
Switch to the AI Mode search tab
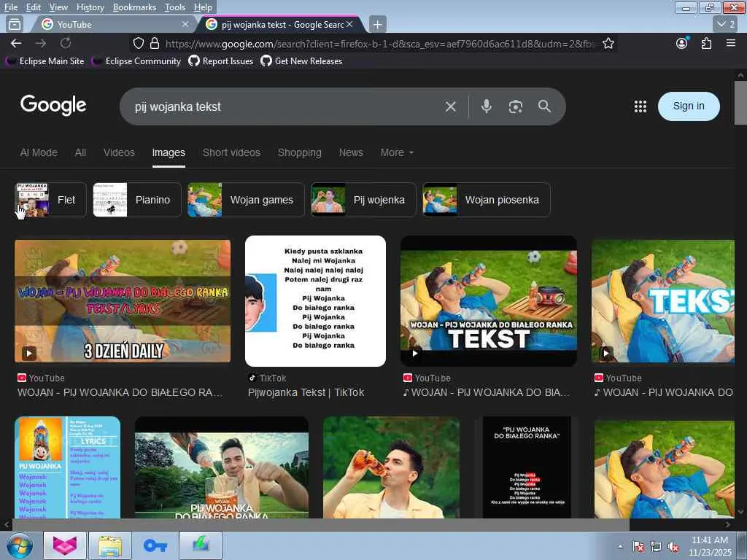[39, 152]
